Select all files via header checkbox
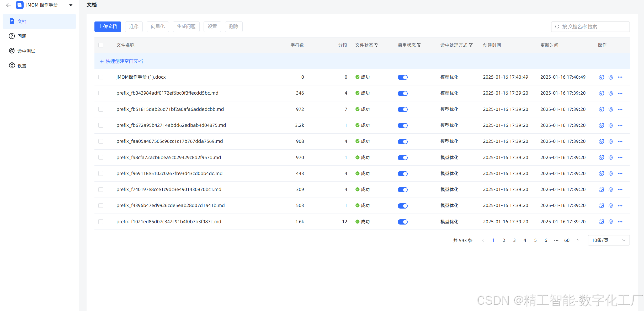 click(x=101, y=45)
